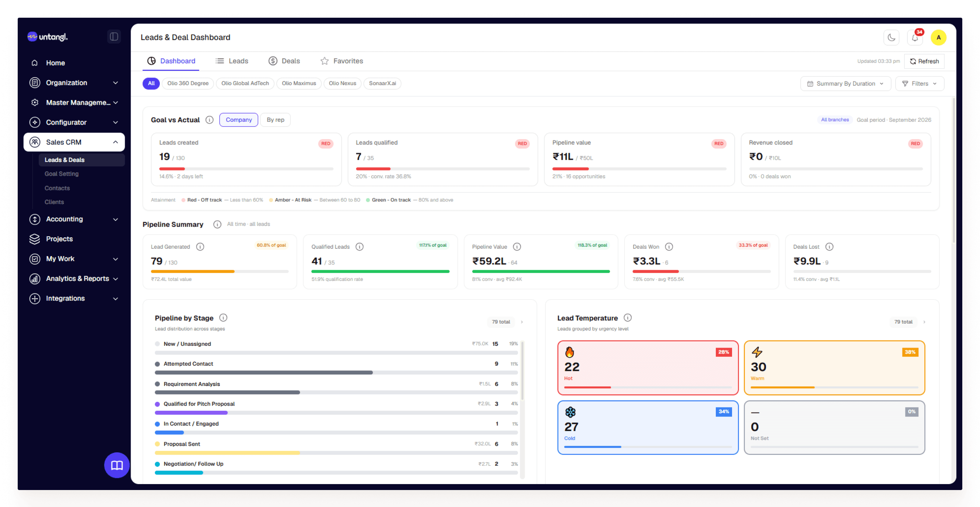Collapse the Sales CRM section
This screenshot has width=980, height=507.
click(x=74, y=142)
